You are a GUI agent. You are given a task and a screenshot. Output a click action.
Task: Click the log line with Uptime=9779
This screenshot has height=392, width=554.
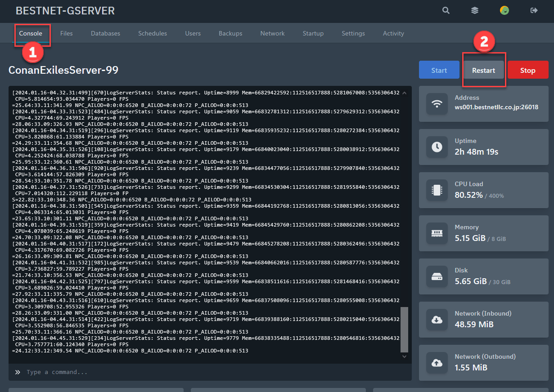[x=206, y=338]
